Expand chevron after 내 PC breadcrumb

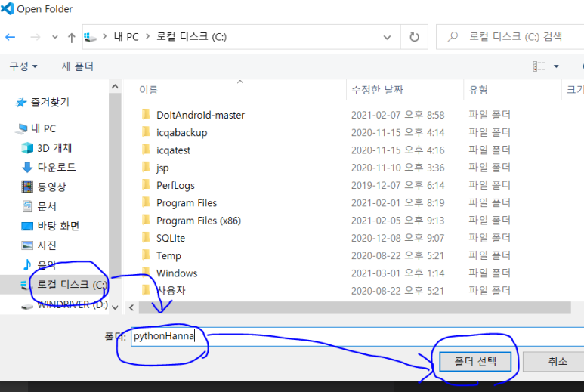[x=147, y=36]
